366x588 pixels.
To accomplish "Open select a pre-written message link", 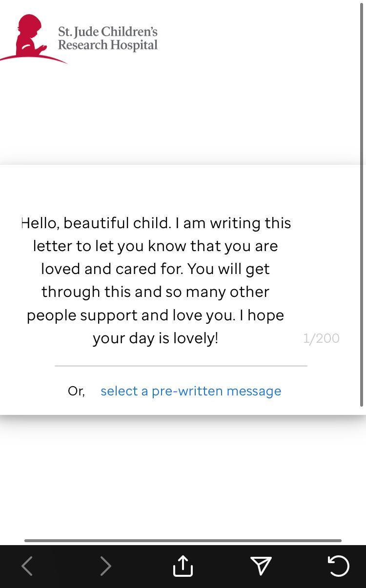I will (x=191, y=391).
